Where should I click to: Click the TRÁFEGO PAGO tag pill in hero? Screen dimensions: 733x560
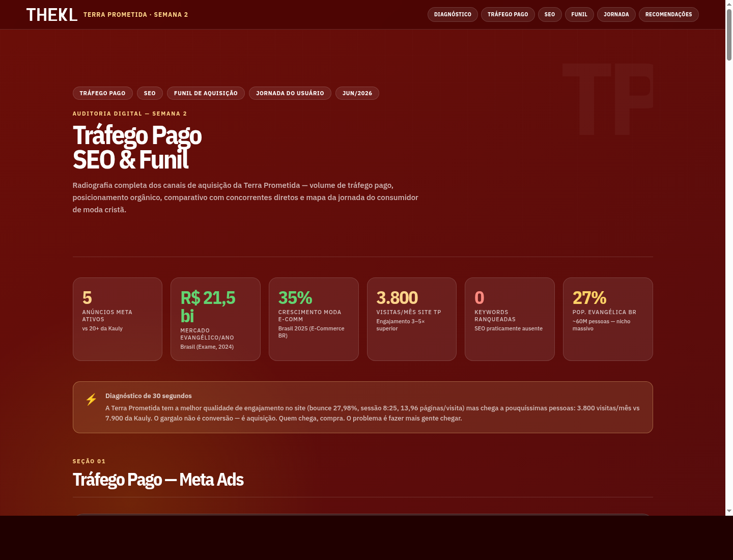[x=102, y=93]
